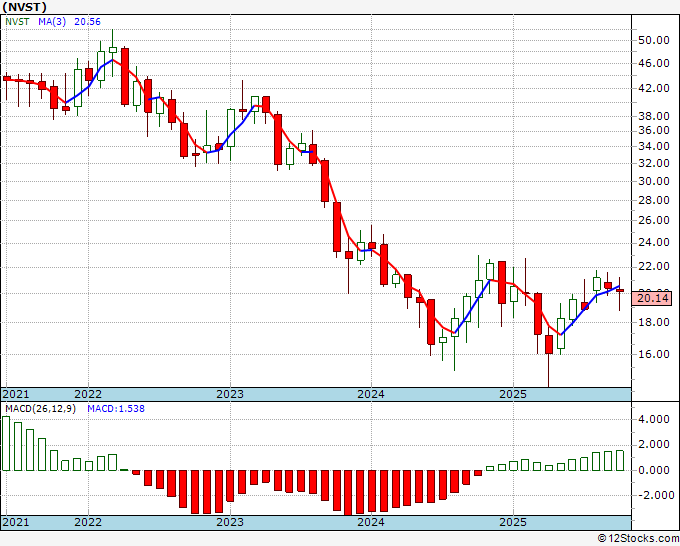This screenshot has height=546, width=680.
Task: Click 2021 on the MACD timeline
Action: tap(16, 522)
